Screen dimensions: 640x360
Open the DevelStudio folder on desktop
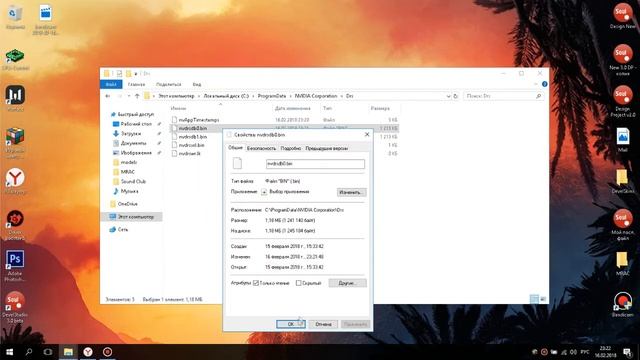(622, 181)
